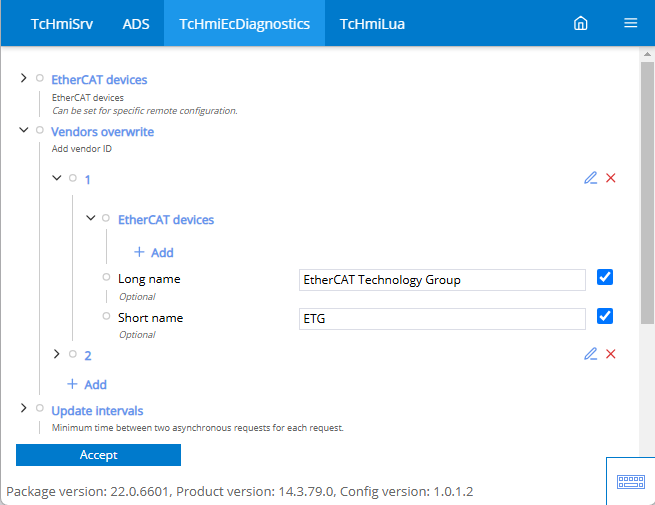Click into the Long name text field
655x505 pixels.
click(x=442, y=279)
